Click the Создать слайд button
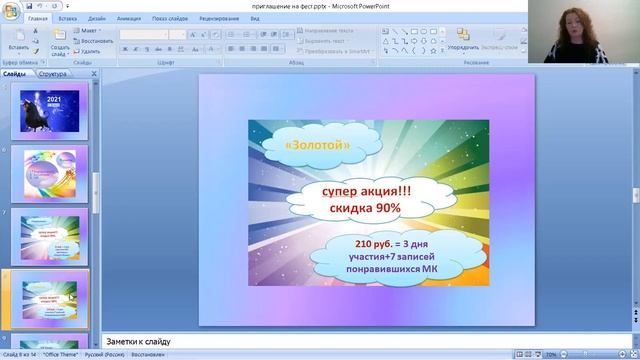The image size is (640, 360). point(60,42)
